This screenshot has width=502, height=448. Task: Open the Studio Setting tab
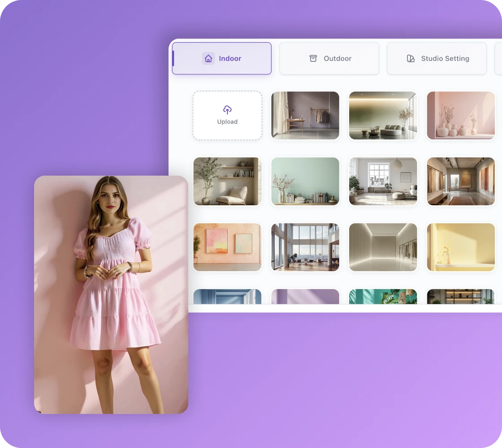point(437,58)
